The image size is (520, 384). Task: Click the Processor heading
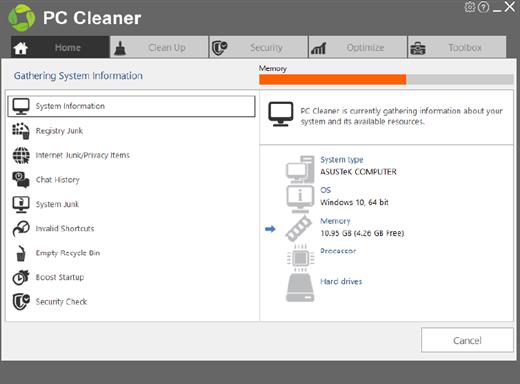tap(338, 251)
